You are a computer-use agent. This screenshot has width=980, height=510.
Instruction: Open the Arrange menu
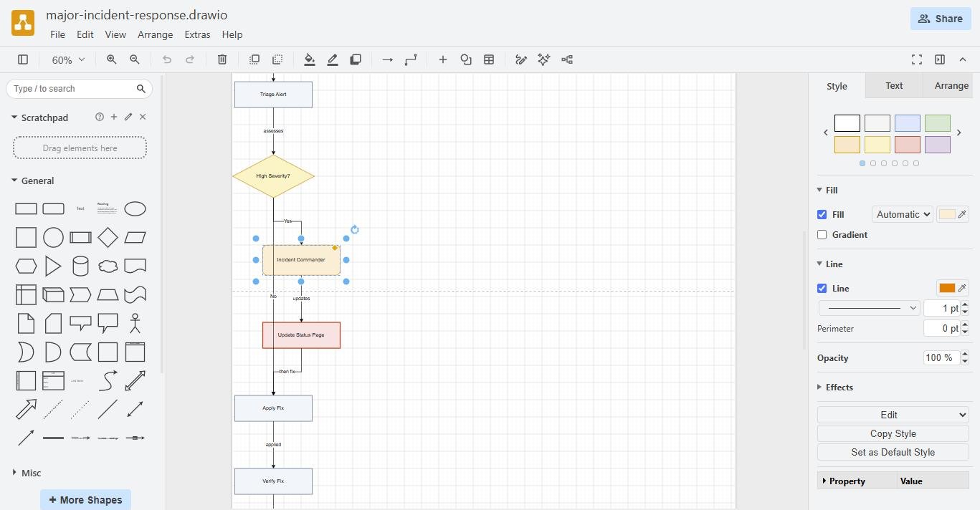[155, 34]
